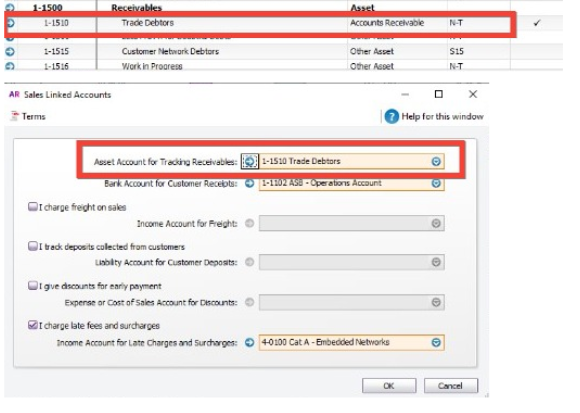Click the Cancel button

click(451, 386)
